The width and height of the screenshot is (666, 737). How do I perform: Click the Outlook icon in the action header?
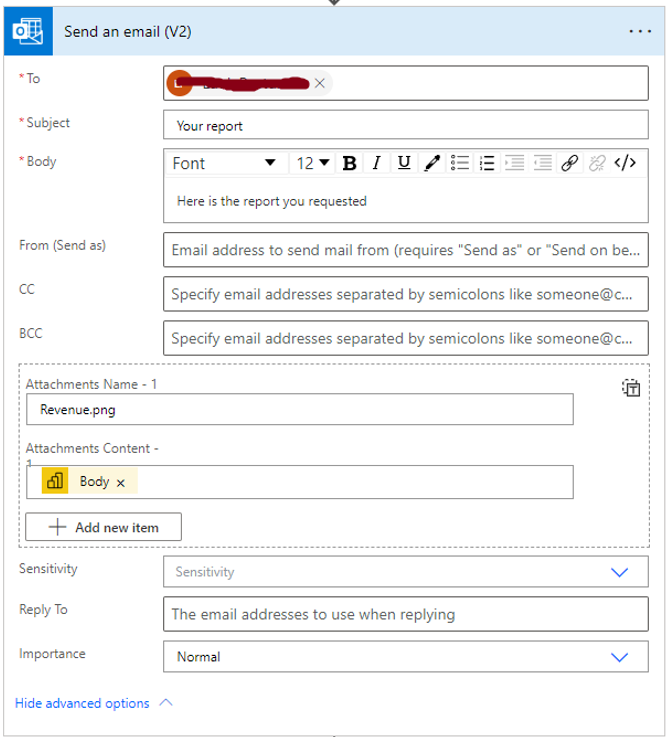(26, 32)
